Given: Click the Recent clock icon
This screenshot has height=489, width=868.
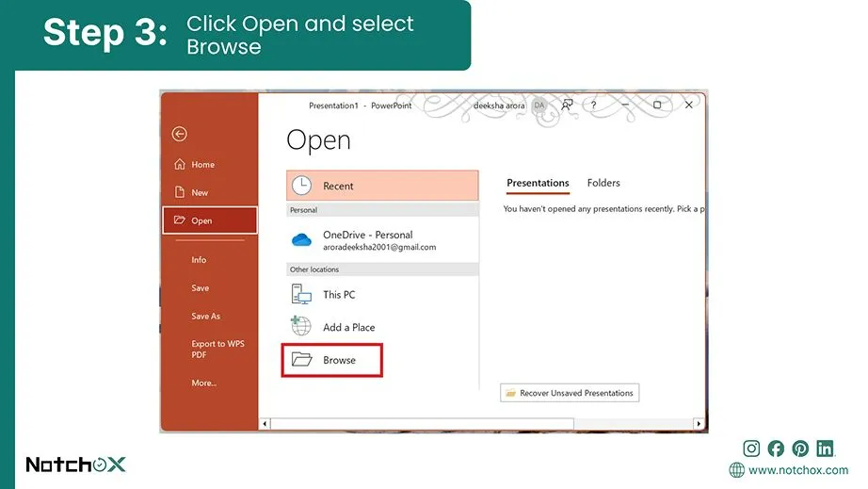Looking at the screenshot, I should tap(301, 186).
